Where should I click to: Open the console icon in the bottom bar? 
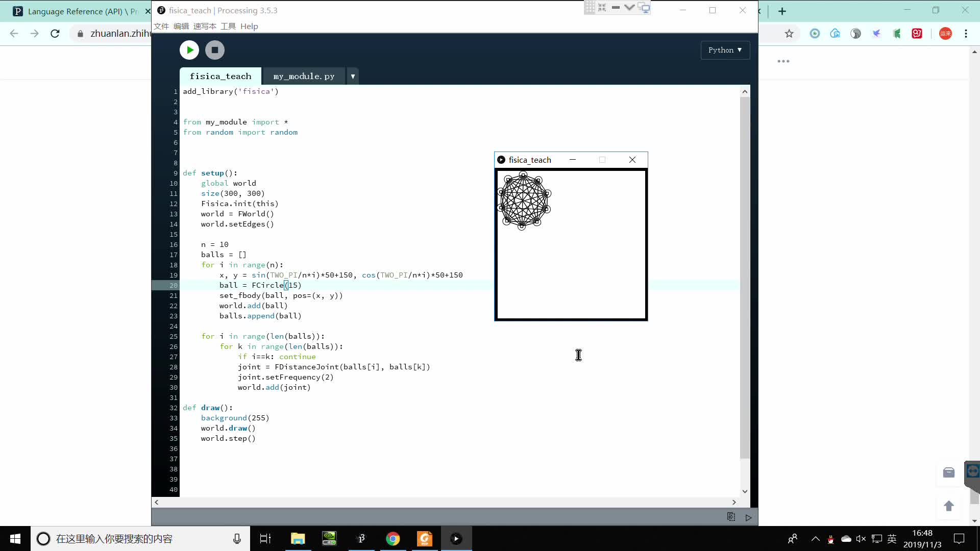click(731, 517)
